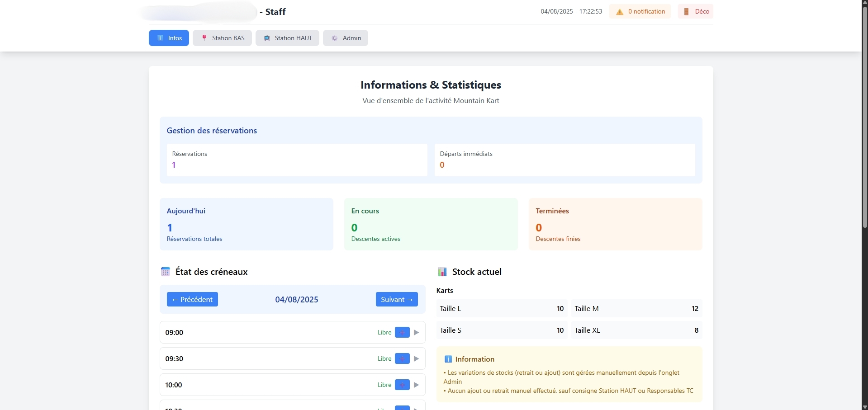Expand the 10:00 slot details arrow
868x410 pixels.
tap(417, 385)
